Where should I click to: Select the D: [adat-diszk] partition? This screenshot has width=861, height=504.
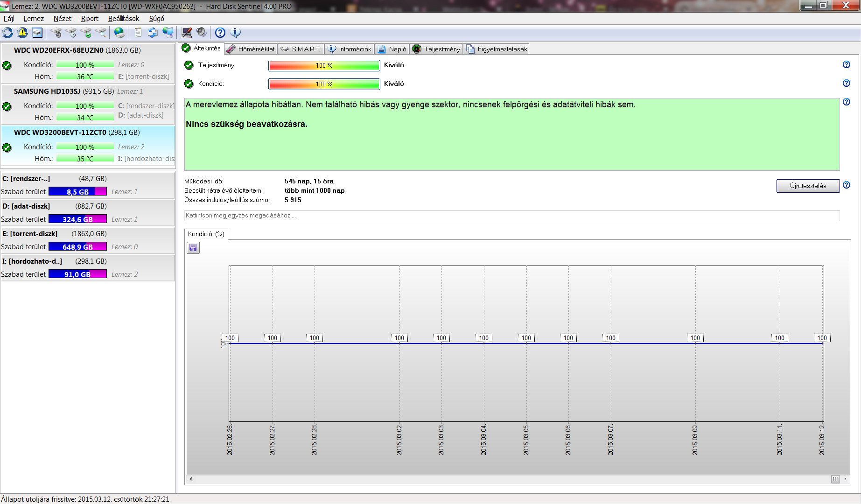(88, 213)
